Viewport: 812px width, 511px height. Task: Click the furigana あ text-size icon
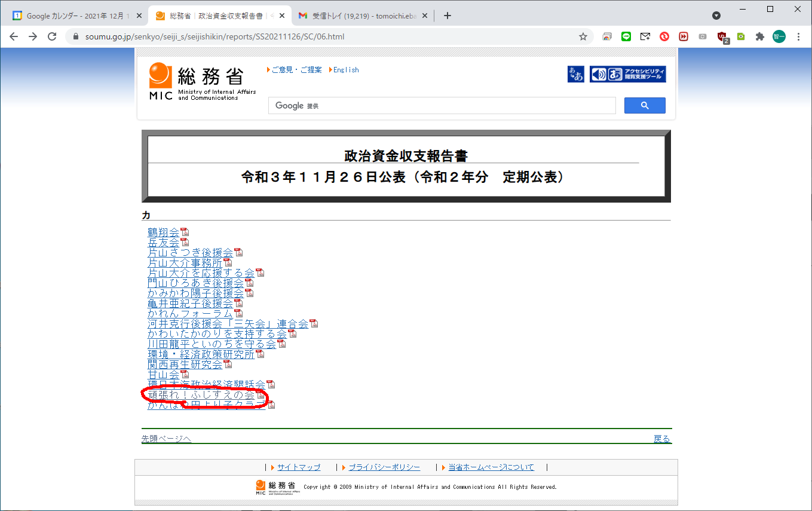pyautogui.click(x=575, y=74)
